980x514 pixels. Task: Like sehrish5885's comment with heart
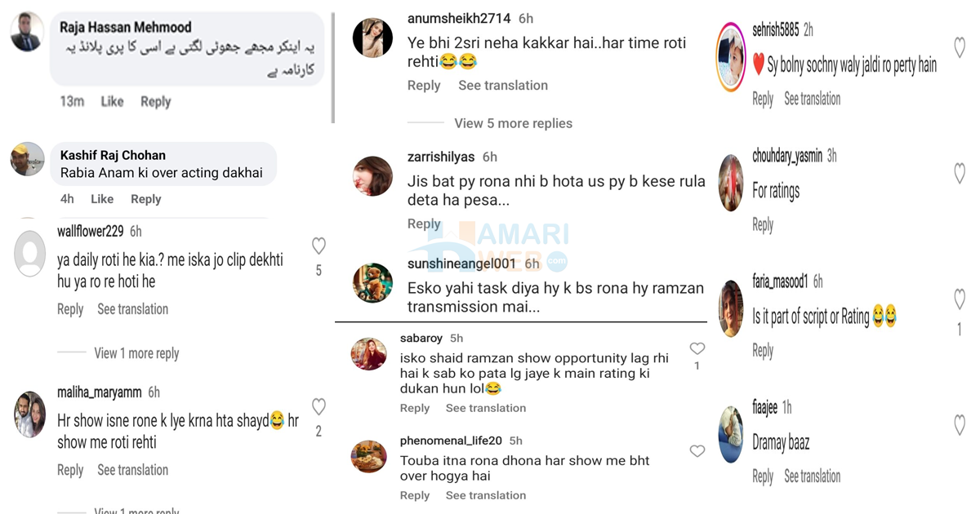point(960,47)
